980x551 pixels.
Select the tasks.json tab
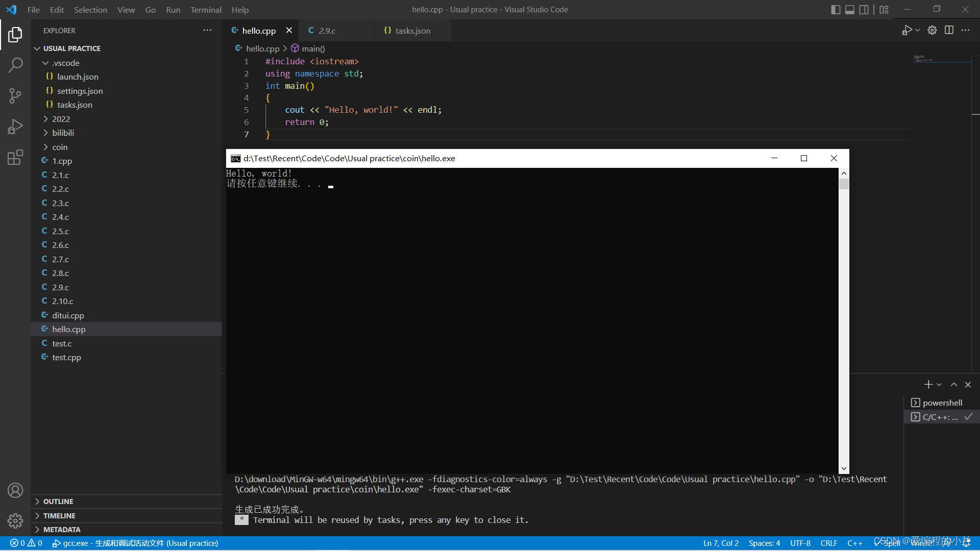click(412, 30)
